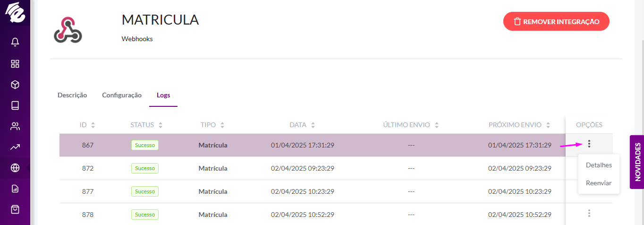The height and width of the screenshot is (225, 644).
Task: Click the Remover Integração button
Action: point(556,21)
